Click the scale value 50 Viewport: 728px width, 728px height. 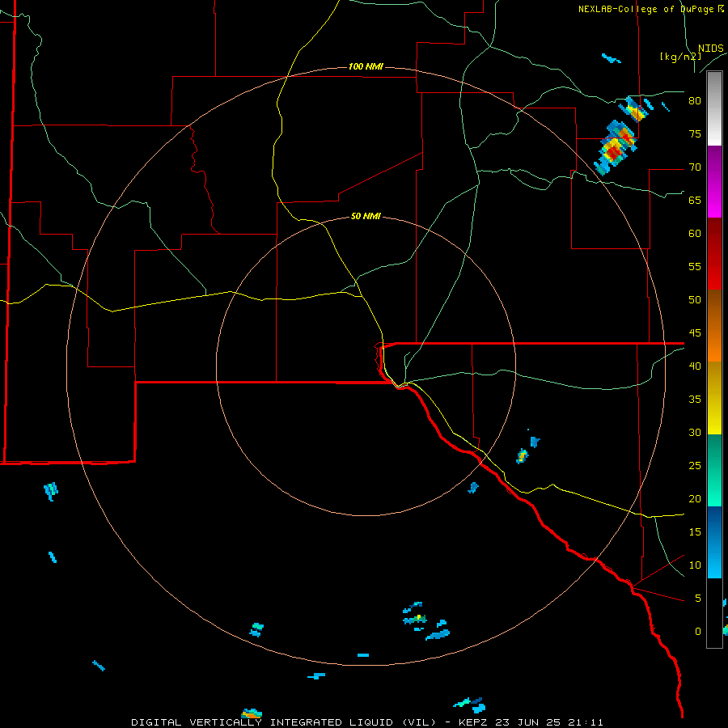point(695,299)
